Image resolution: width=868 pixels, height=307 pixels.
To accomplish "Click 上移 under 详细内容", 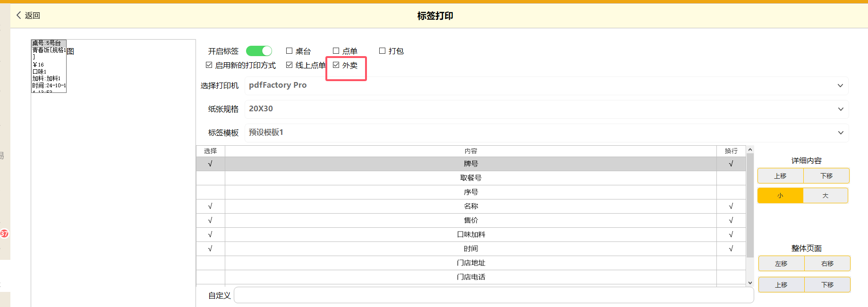I will tap(780, 176).
